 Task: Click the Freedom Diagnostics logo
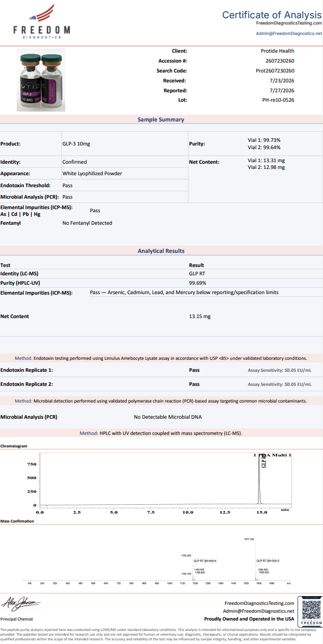[x=42, y=21]
